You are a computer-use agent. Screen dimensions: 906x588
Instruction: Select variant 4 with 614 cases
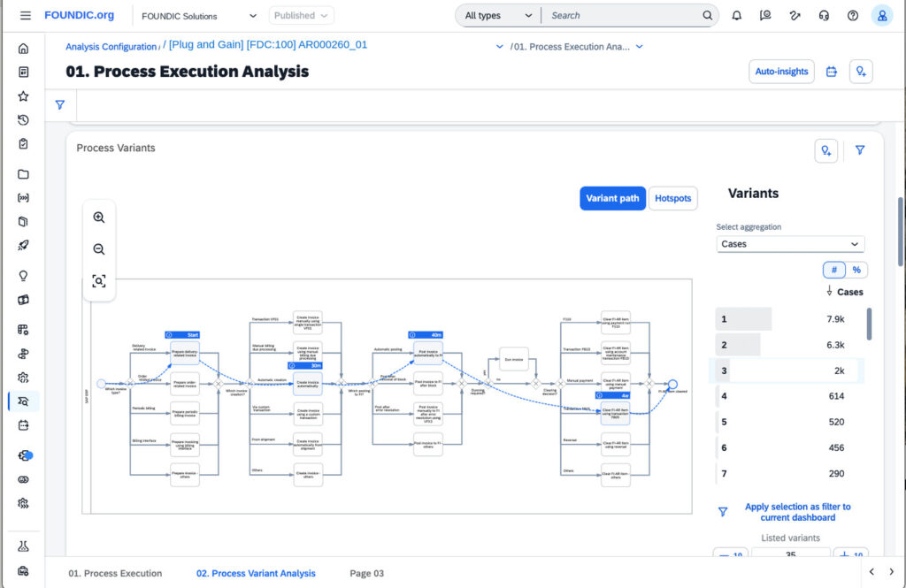788,396
